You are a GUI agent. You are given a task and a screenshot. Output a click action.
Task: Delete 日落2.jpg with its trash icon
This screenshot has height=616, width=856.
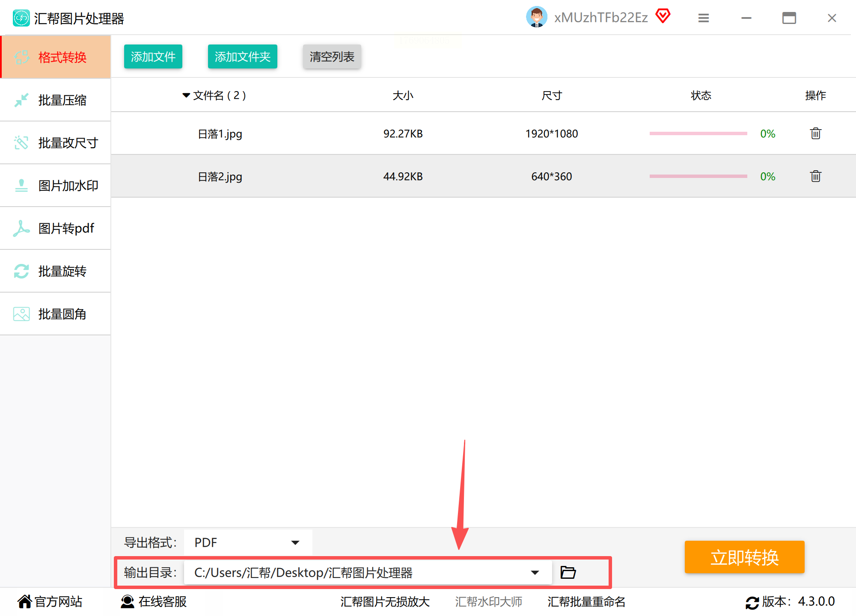click(815, 176)
